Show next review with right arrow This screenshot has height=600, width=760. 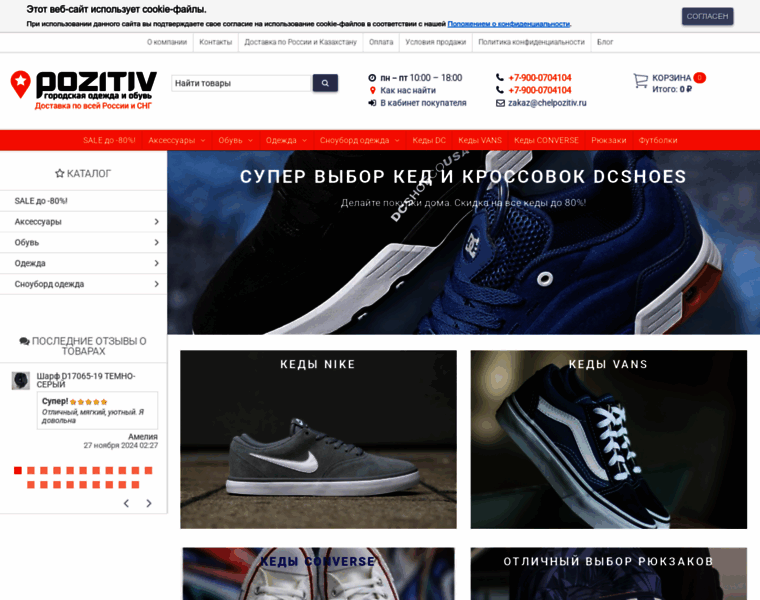click(149, 503)
